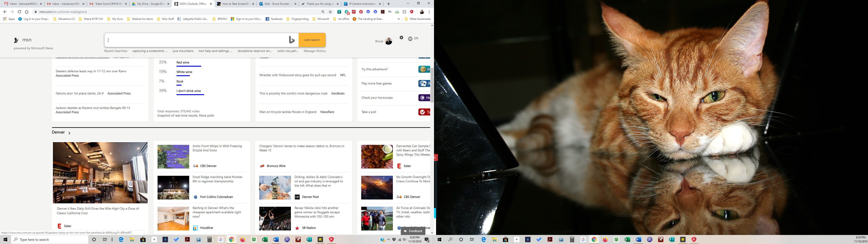868x244 pixels.
Task: Open Check your horoscope link
Action: (377, 98)
